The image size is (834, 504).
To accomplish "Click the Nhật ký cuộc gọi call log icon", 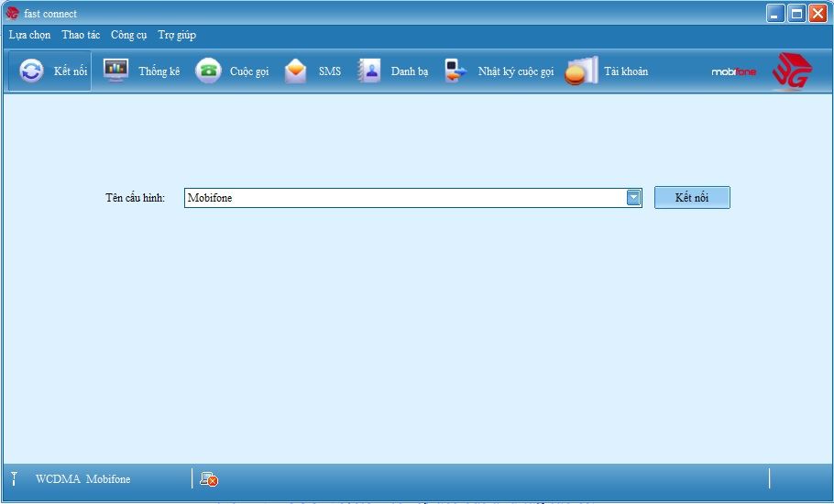I will point(455,71).
